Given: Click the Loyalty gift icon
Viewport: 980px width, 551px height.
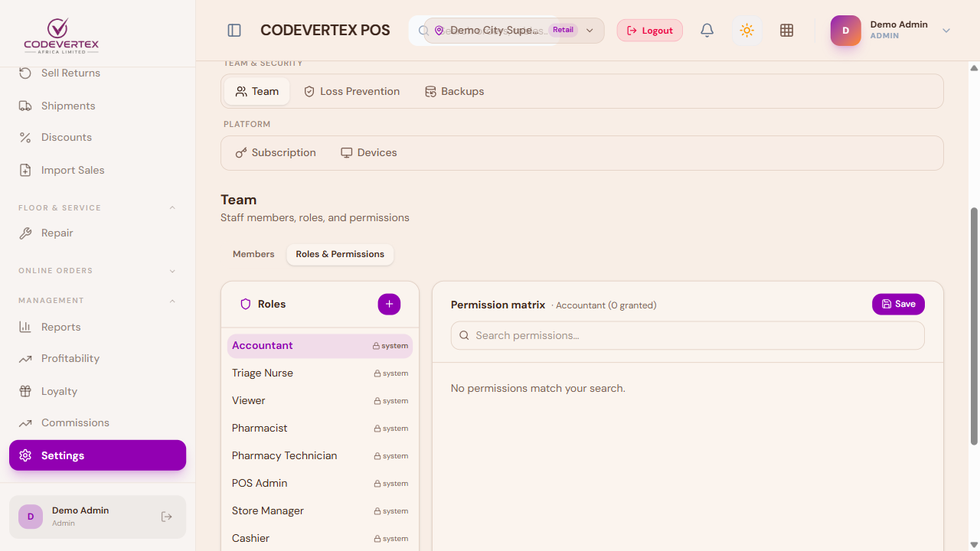Looking at the screenshot, I should click(25, 391).
